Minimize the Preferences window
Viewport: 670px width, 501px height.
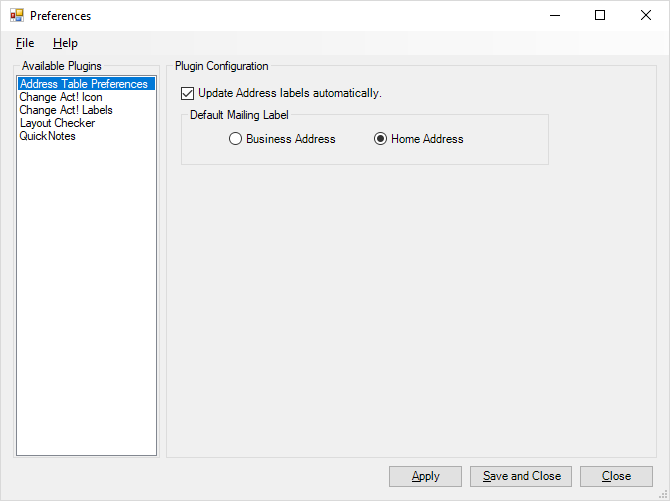pyautogui.click(x=555, y=15)
